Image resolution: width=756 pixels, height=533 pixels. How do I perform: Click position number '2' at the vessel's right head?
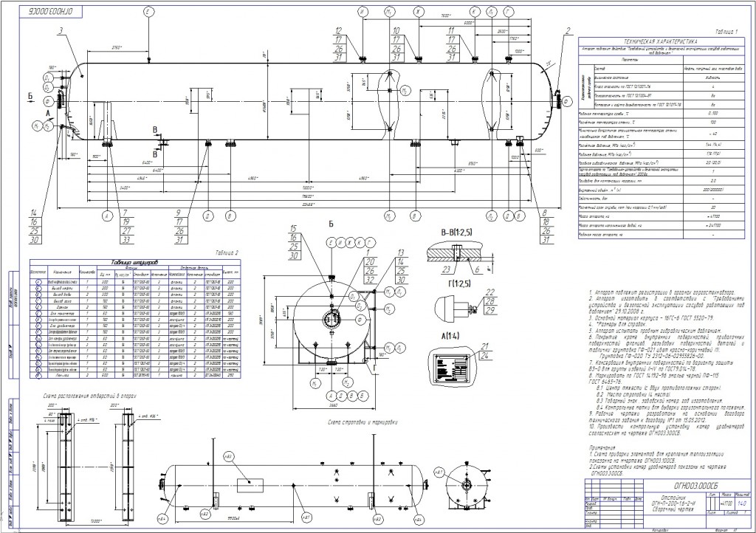[568, 31]
